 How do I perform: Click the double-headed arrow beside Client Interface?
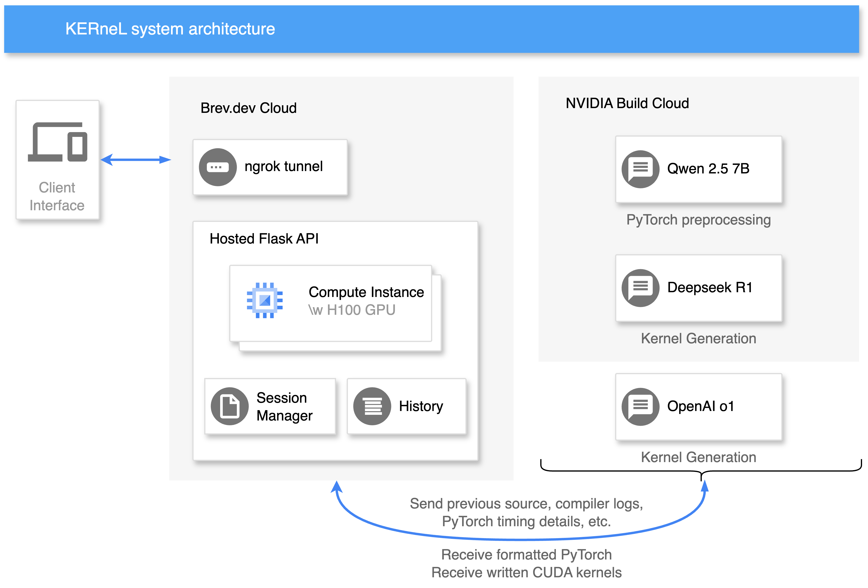click(x=136, y=160)
